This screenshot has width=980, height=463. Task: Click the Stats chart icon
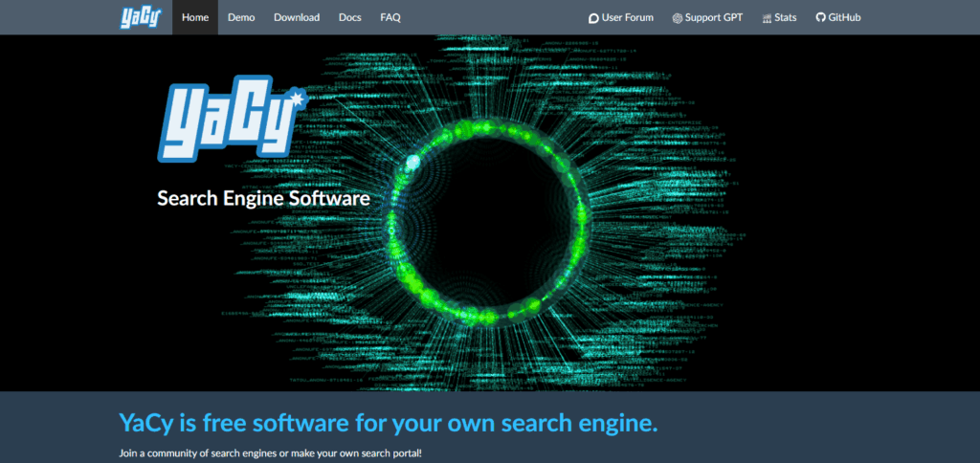pos(767,18)
